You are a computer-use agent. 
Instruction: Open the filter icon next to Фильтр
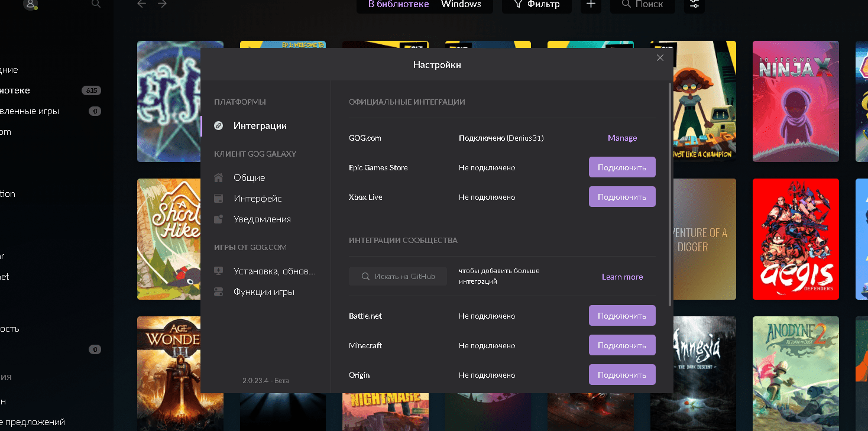(519, 5)
